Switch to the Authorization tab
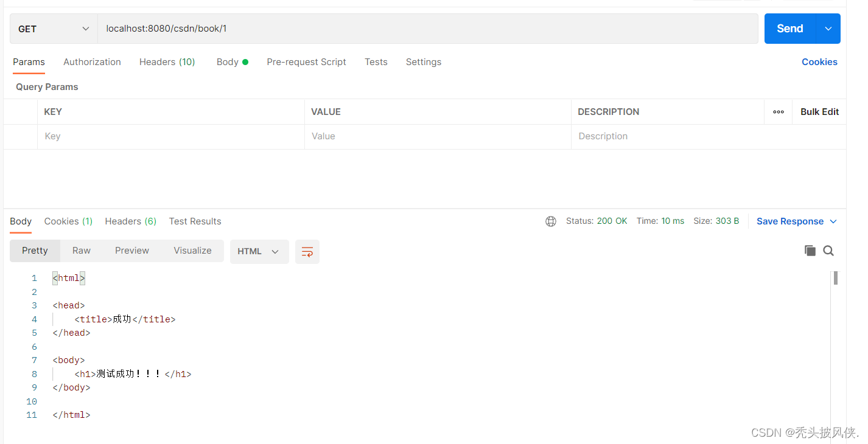Viewport: 868px width, 444px height. click(x=92, y=62)
